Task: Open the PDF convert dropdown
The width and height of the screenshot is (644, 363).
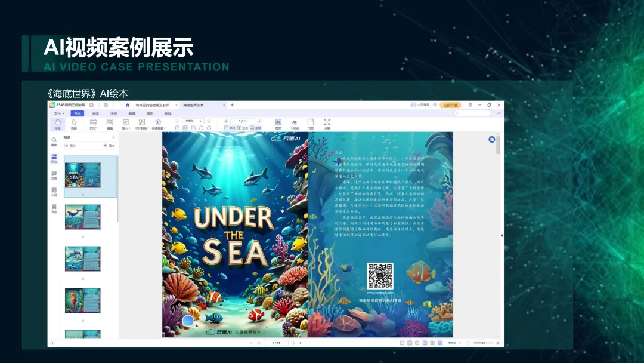Action: [x=142, y=124]
